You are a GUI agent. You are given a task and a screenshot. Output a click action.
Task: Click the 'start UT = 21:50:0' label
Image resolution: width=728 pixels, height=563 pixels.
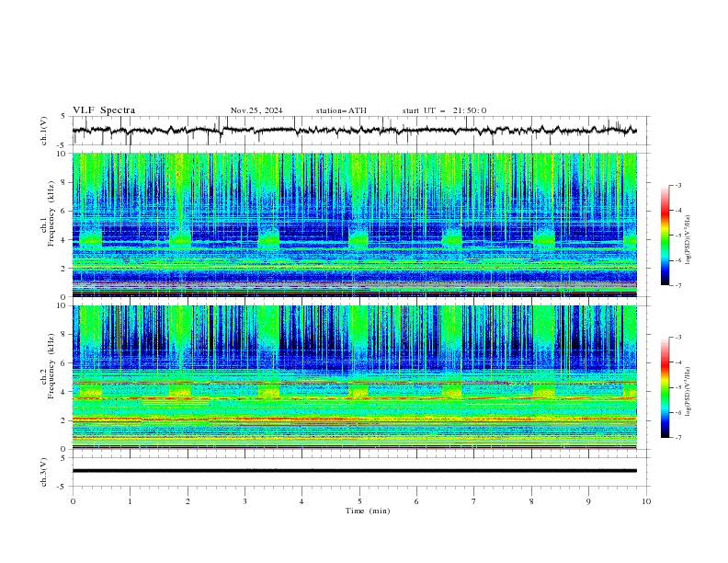444,110
